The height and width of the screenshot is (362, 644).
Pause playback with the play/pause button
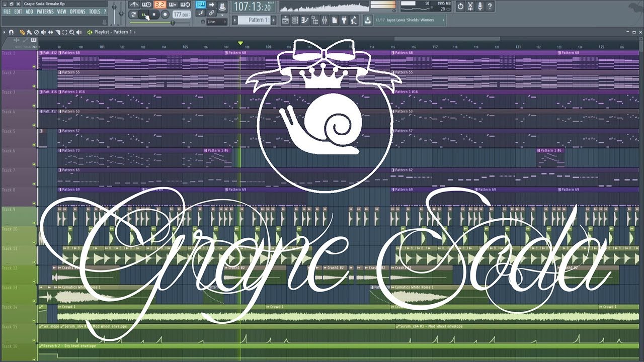[x=143, y=15]
